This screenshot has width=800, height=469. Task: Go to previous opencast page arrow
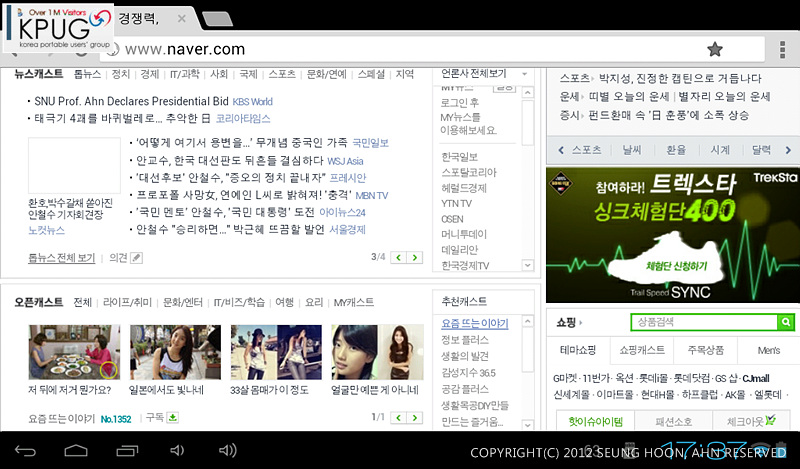[x=398, y=417]
